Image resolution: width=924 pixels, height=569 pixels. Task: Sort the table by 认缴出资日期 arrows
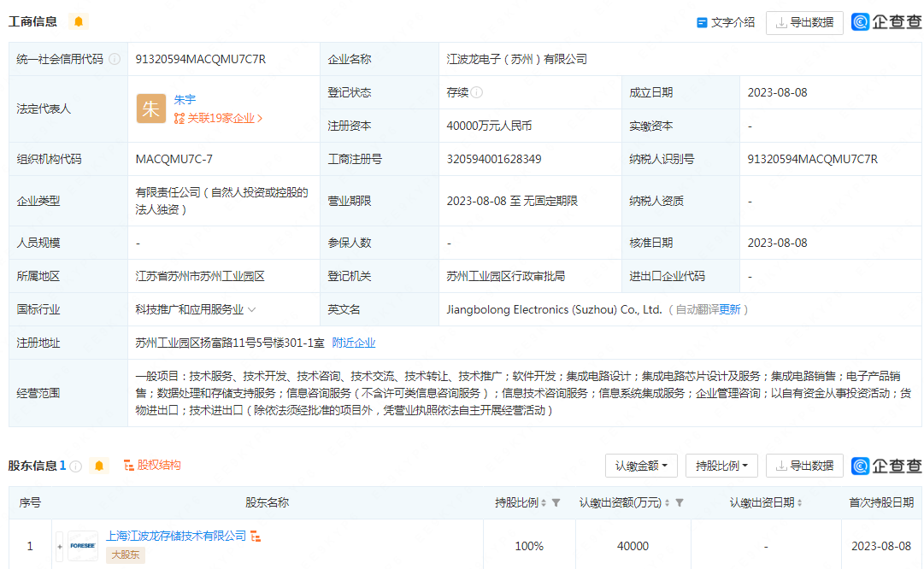(800, 502)
